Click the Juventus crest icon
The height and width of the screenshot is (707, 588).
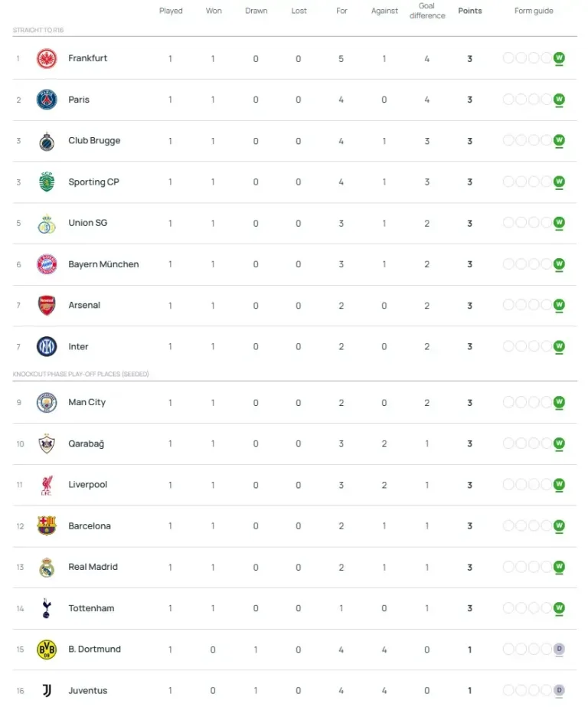[47, 690]
